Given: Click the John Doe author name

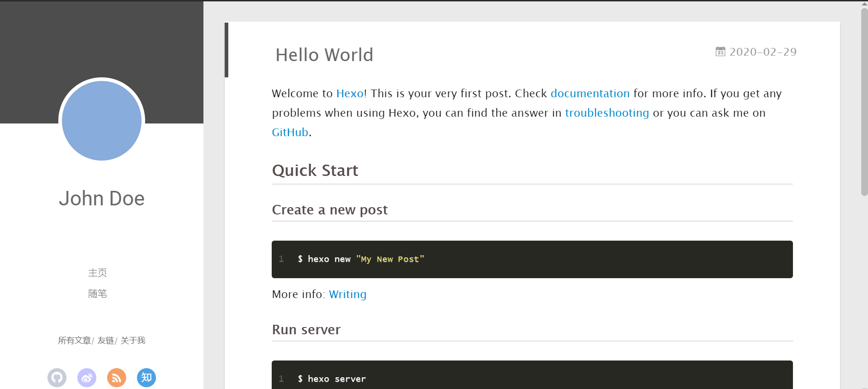Looking at the screenshot, I should [x=102, y=199].
